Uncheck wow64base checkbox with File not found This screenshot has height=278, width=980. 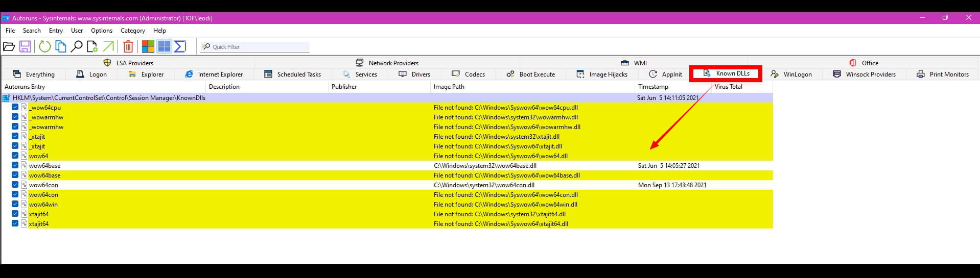tap(15, 175)
